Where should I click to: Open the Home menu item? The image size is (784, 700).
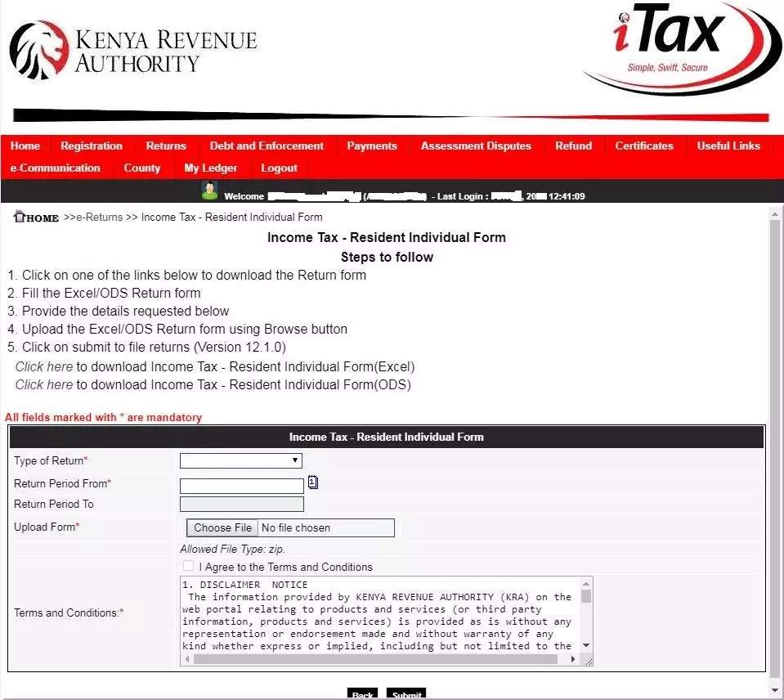pyautogui.click(x=25, y=146)
